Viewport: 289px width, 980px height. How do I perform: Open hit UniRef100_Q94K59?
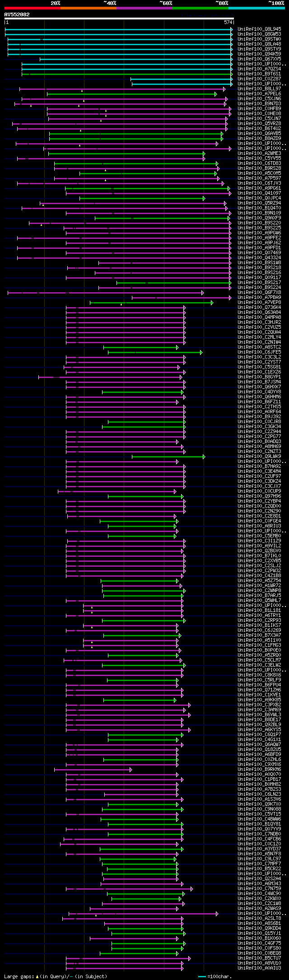pyautogui.click(x=259, y=54)
